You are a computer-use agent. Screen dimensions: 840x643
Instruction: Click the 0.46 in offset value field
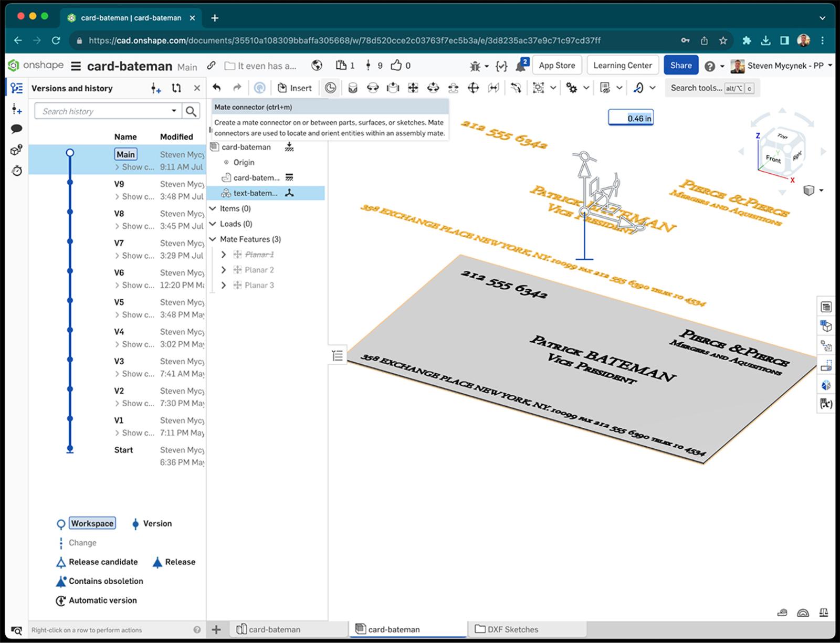(632, 118)
